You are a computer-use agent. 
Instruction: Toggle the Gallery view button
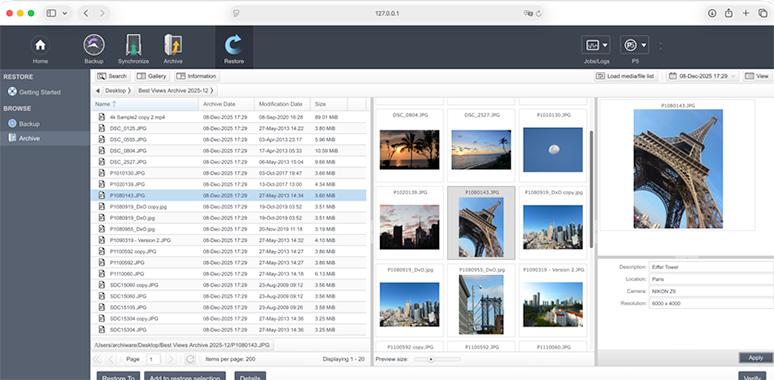[152, 76]
